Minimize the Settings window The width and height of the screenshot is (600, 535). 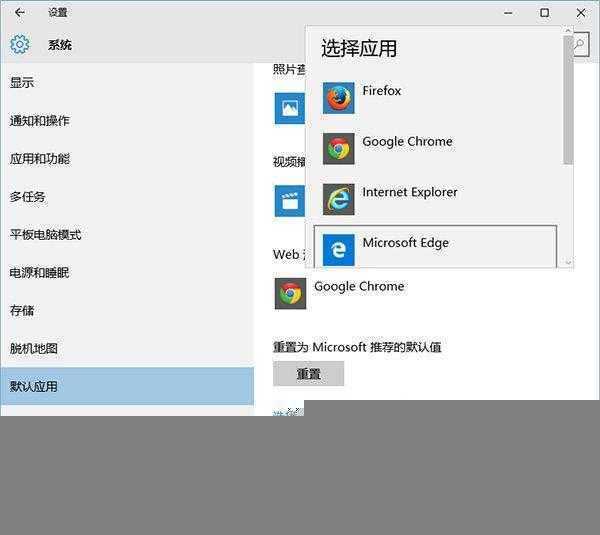point(508,13)
